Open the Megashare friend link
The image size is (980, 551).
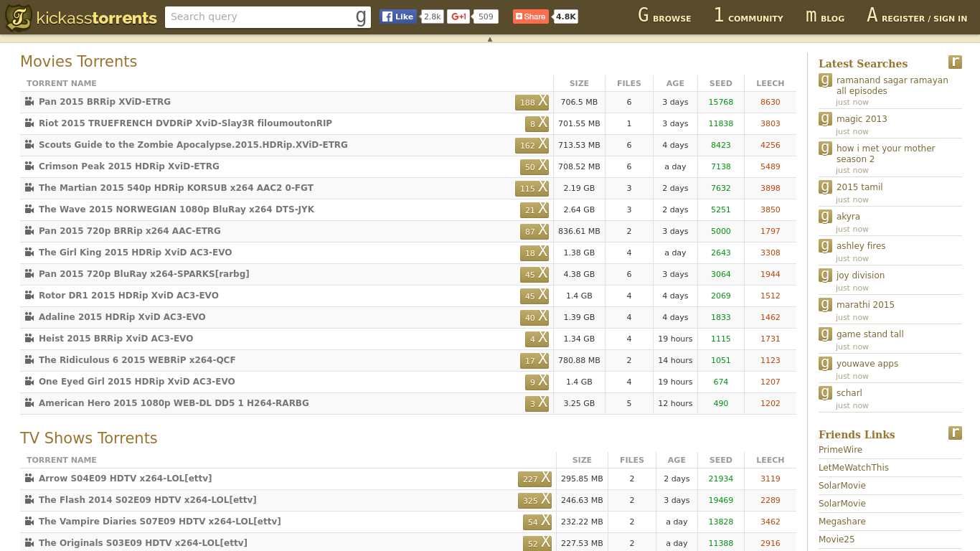point(842,522)
